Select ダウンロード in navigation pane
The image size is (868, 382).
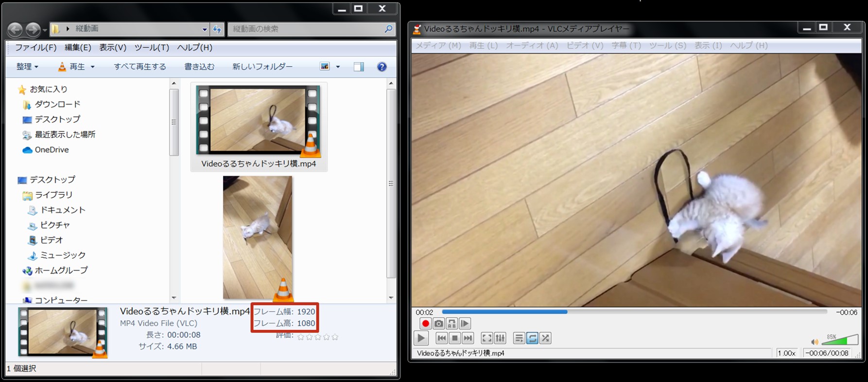point(52,105)
